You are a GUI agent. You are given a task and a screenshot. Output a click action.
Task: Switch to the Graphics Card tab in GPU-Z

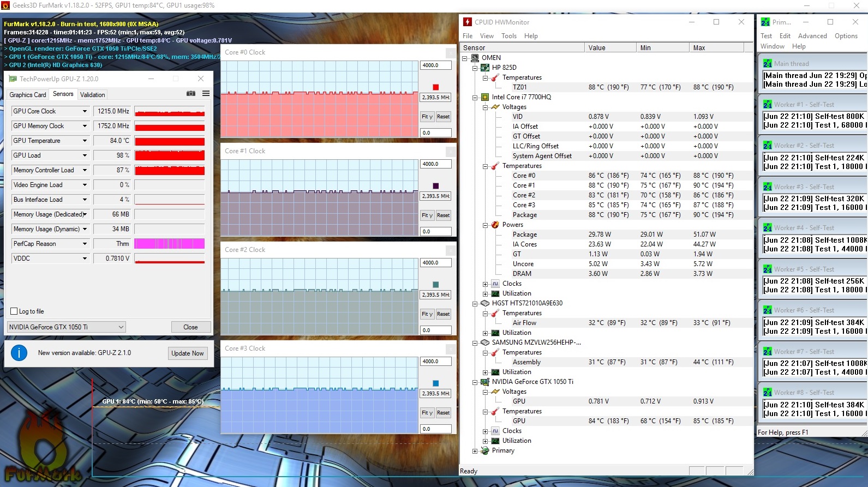point(28,95)
